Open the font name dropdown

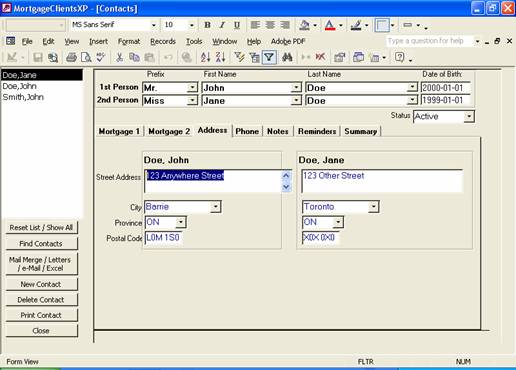154,25
